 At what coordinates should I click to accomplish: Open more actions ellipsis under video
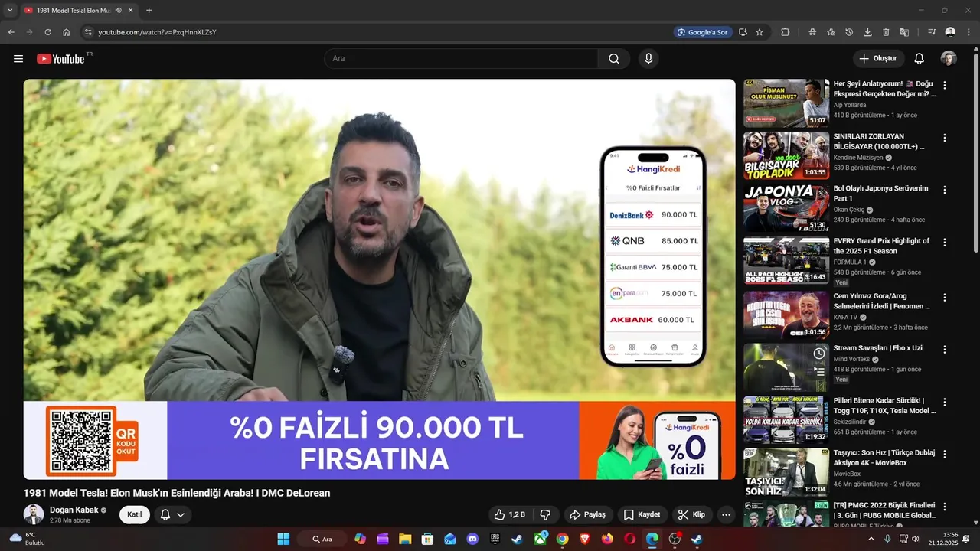pyautogui.click(x=726, y=515)
